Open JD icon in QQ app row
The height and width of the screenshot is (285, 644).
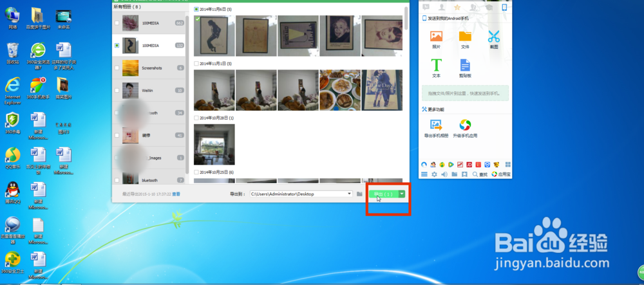tap(469, 165)
